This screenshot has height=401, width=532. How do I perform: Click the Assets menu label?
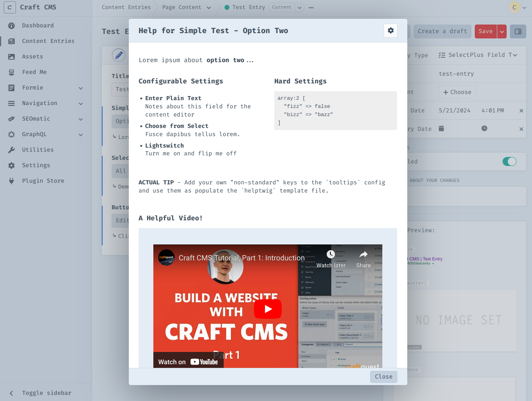pos(32,56)
